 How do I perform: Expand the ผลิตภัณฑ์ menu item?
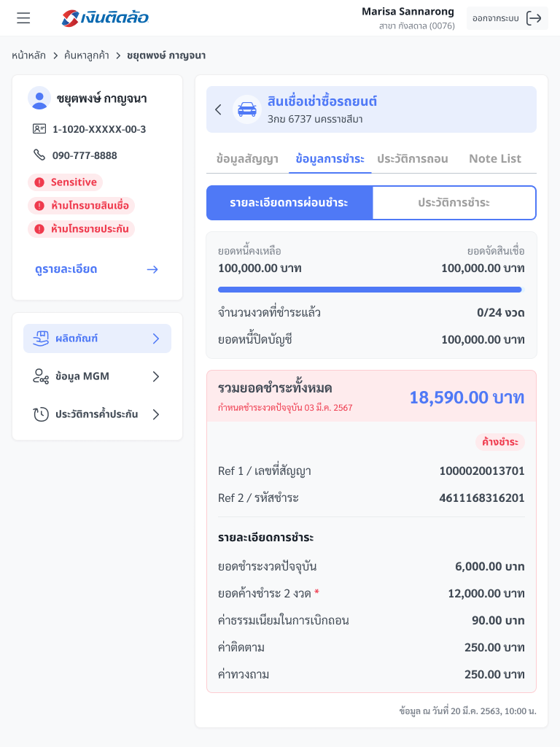click(x=98, y=338)
